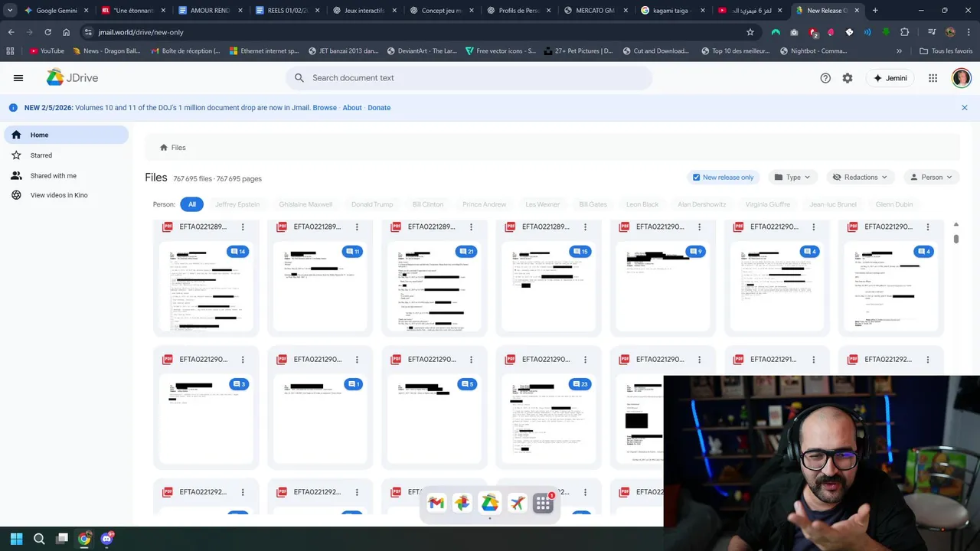Open more options on the 9-comment card
The image size is (980, 551).
[699, 227]
